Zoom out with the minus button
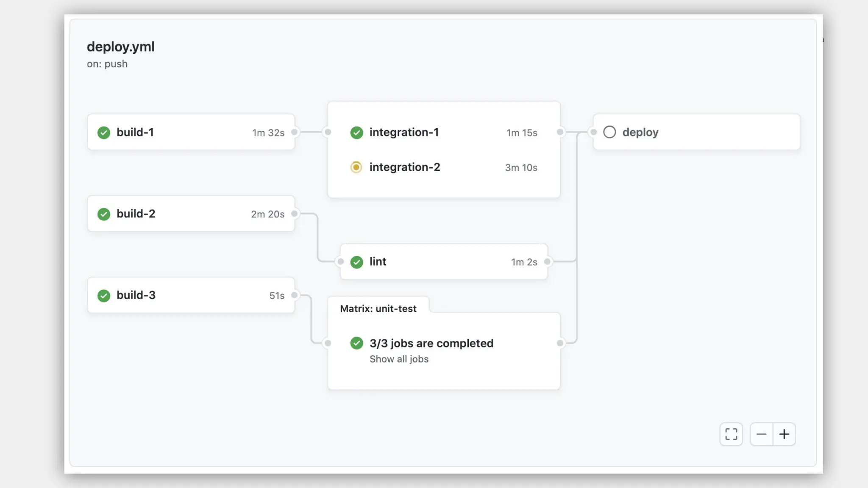868x488 pixels. click(762, 434)
